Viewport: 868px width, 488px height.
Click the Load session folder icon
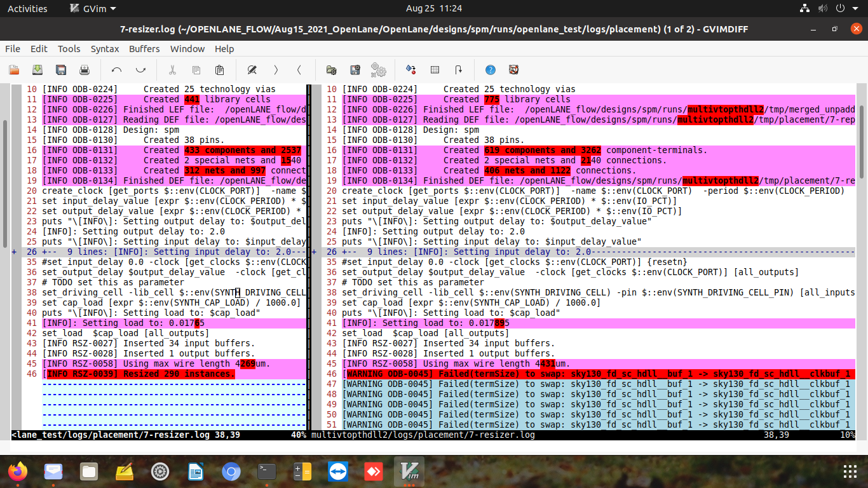tap(331, 70)
